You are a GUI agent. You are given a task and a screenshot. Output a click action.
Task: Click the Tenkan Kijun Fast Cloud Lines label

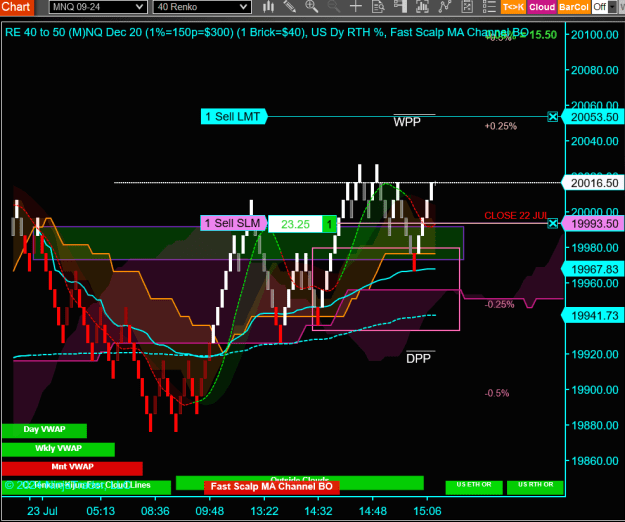coord(86,486)
